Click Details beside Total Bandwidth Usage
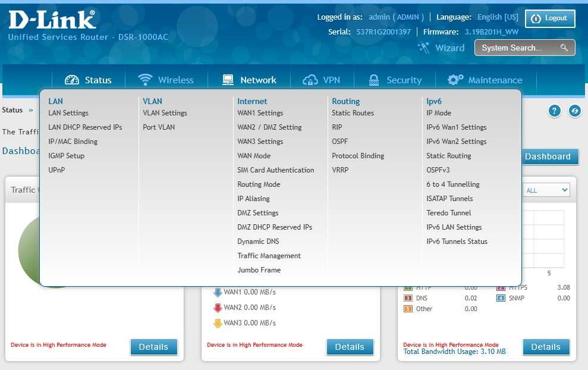The width and height of the screenshot is (588, 370). [x=546, y=347]
